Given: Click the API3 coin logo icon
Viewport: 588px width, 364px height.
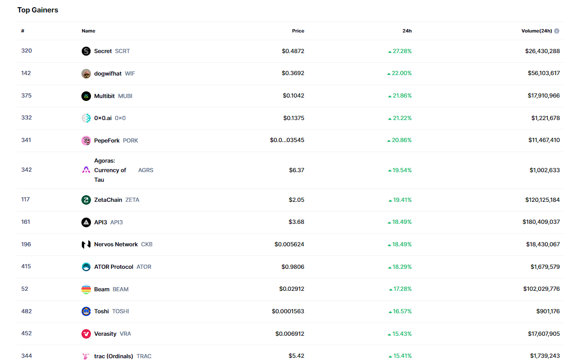Looking at the screenshot, I should pos(86,222).
